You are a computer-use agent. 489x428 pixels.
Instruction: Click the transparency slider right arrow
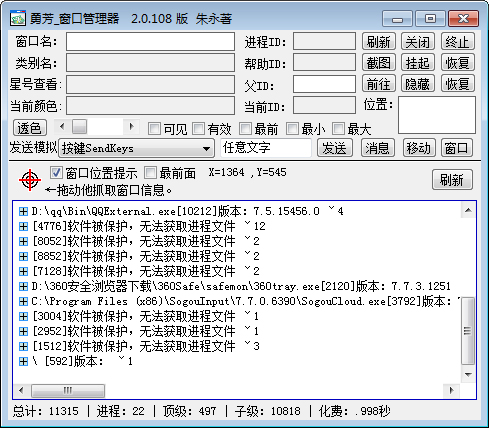(x=131, y=126)
